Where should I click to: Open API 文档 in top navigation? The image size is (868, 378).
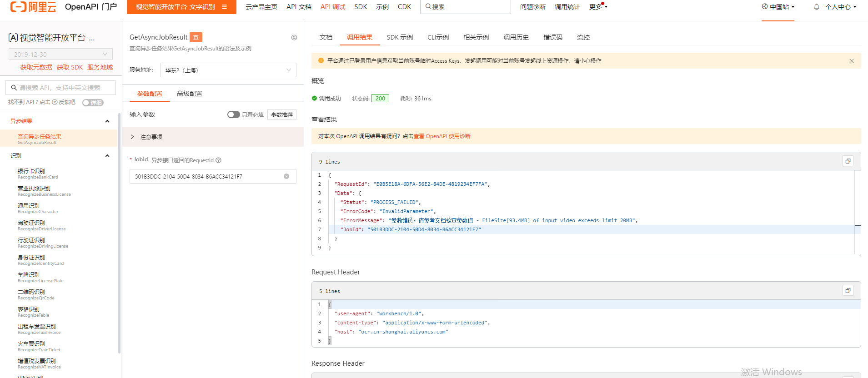[299, 7]
